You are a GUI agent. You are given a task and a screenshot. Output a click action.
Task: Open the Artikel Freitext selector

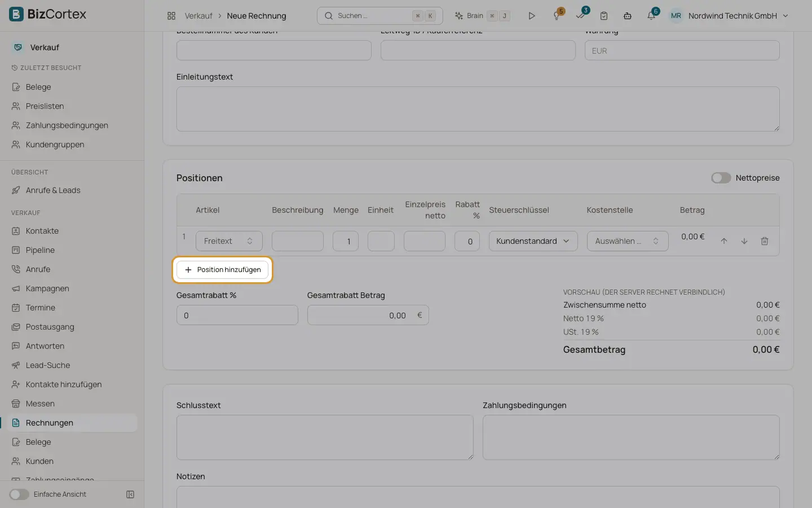[229, 241]
